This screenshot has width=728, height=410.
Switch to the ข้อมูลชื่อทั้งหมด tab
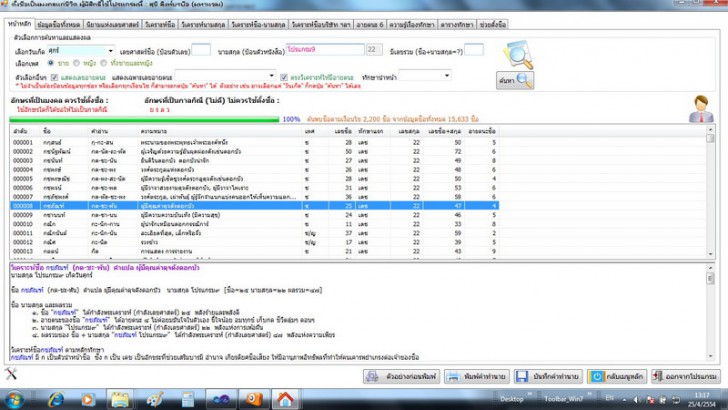(58, 24)
